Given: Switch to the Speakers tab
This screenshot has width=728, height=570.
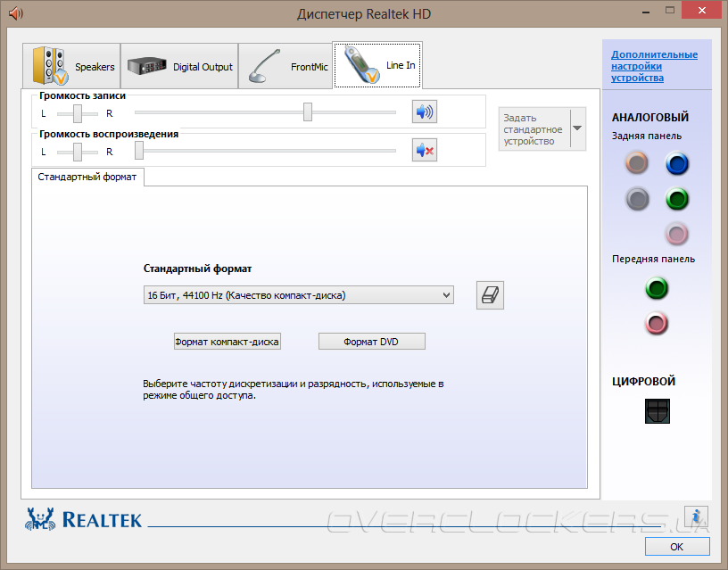Looking at the screenshot, I should pos(71,66).
